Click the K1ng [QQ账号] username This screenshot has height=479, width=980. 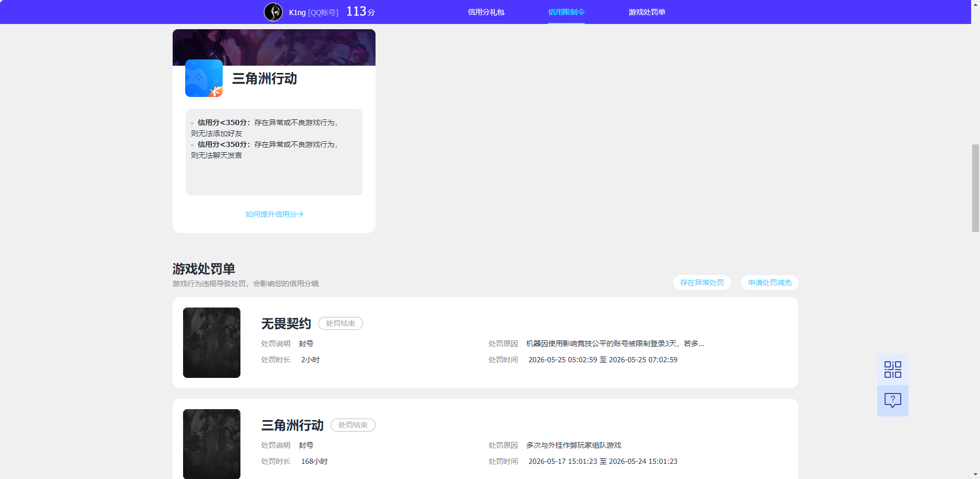pyautogui.click(x=313, y=13)
